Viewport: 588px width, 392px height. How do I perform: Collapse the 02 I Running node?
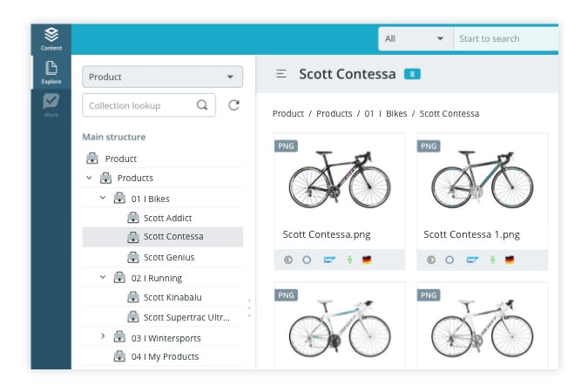point(103,277)
